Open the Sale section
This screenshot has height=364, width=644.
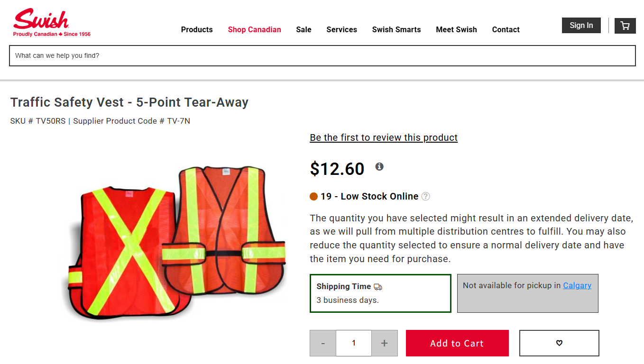coord(304,29)
